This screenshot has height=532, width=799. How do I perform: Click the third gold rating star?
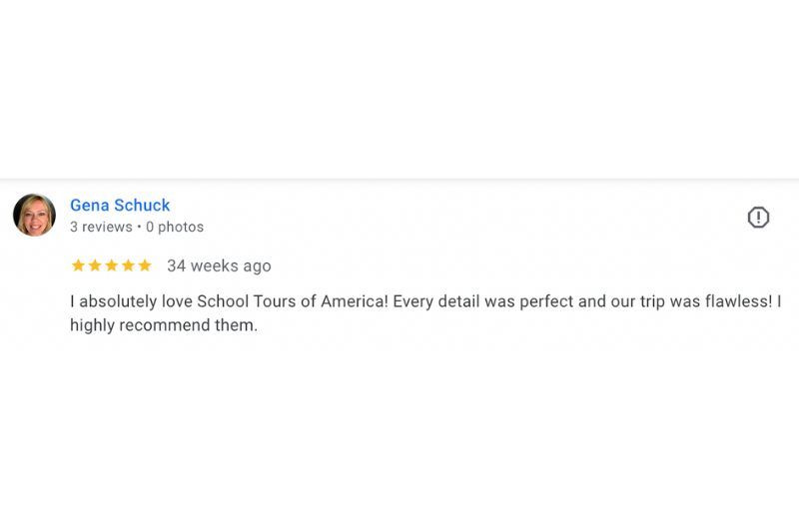pyautogui.click(x=112, y=266)
